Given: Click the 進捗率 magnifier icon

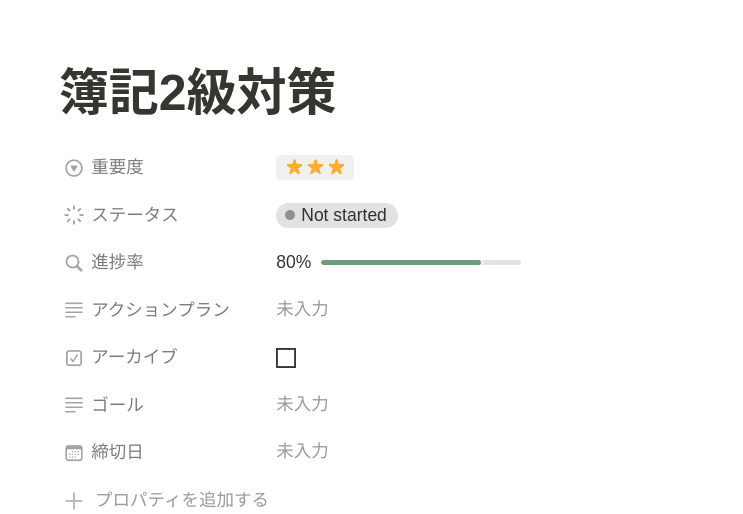Looking at the screenshot, I should coord(74,263).
